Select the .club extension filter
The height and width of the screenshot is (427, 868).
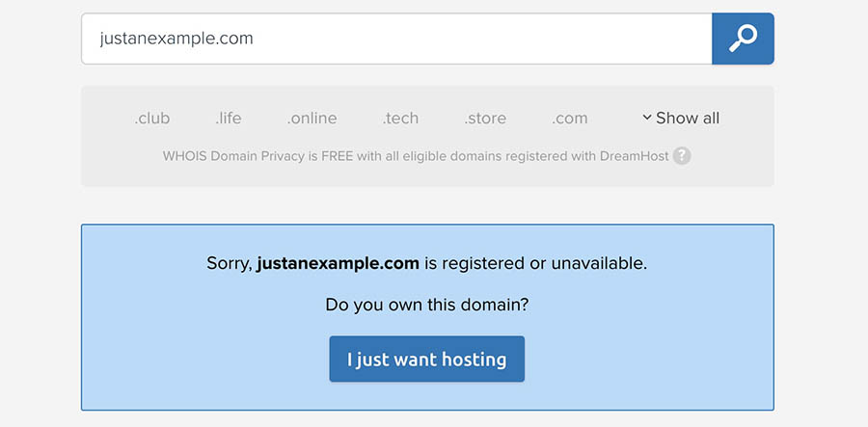click(x=152, y=119)
